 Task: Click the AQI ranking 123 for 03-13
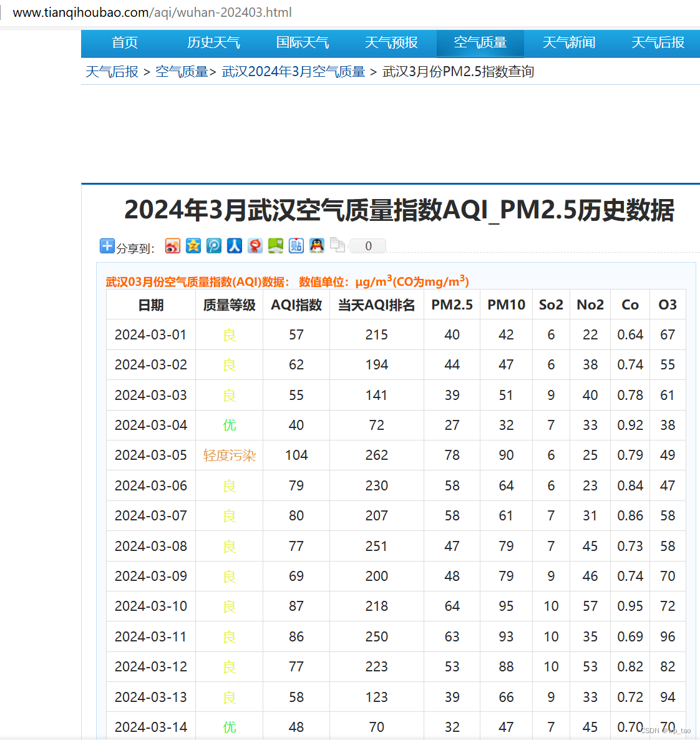click(377, 697)
